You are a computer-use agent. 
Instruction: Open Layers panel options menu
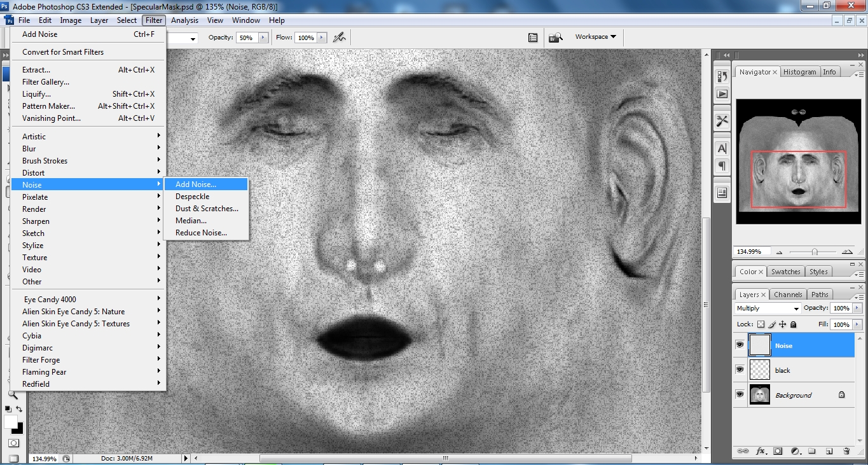coord(858,297)
